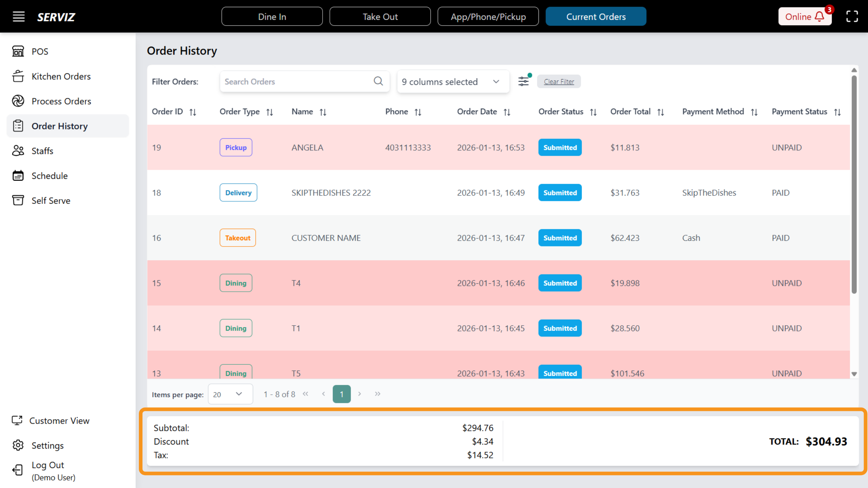Switch to the Take Out tab

coord(380,17)
